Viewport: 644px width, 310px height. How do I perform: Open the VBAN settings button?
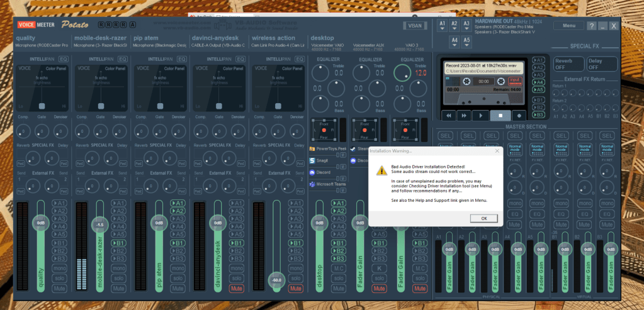point(414,25)
